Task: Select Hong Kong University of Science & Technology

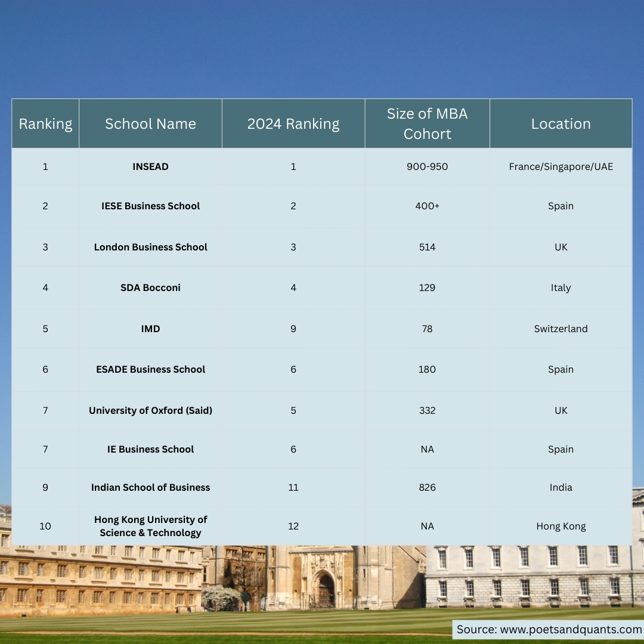Action: pyautogui.click(x=150, y=526)
